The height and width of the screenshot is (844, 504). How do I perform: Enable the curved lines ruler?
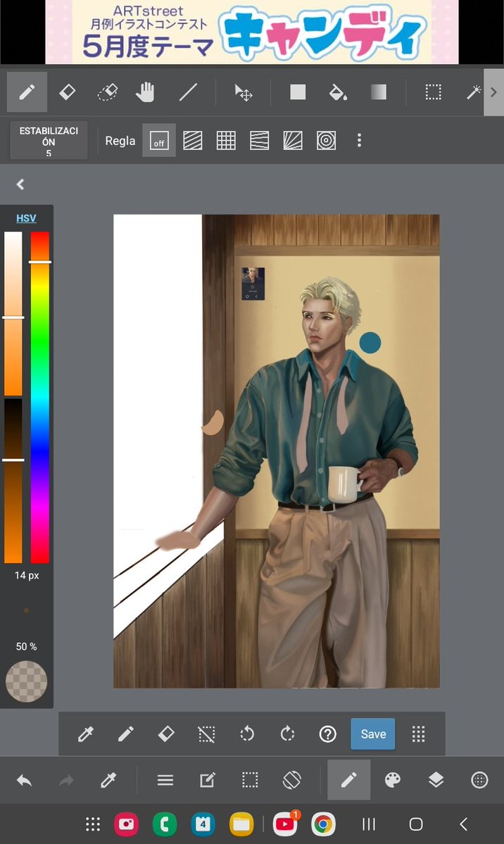tap(260, 141)
